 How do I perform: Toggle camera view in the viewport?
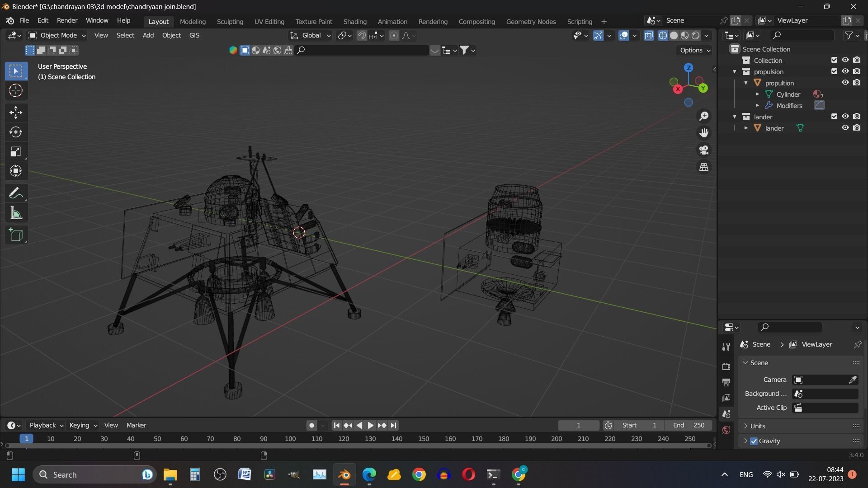coord(704,150)
